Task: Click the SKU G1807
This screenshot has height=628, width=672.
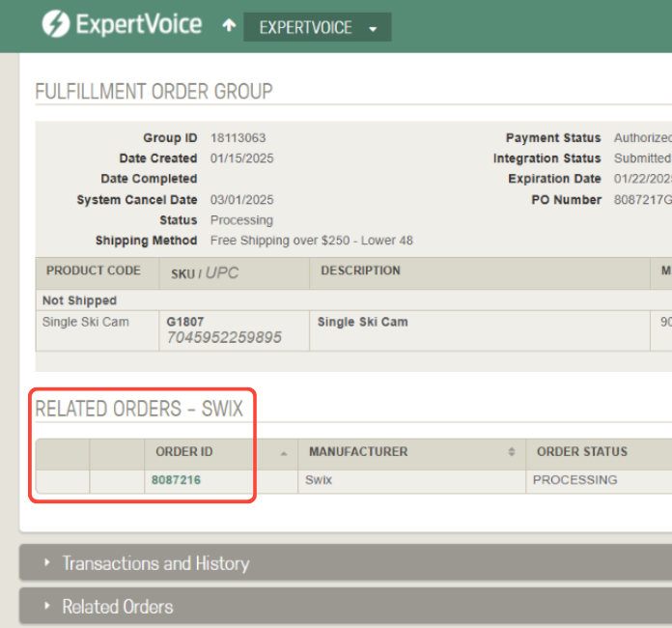Action: [x=184, y=322]
